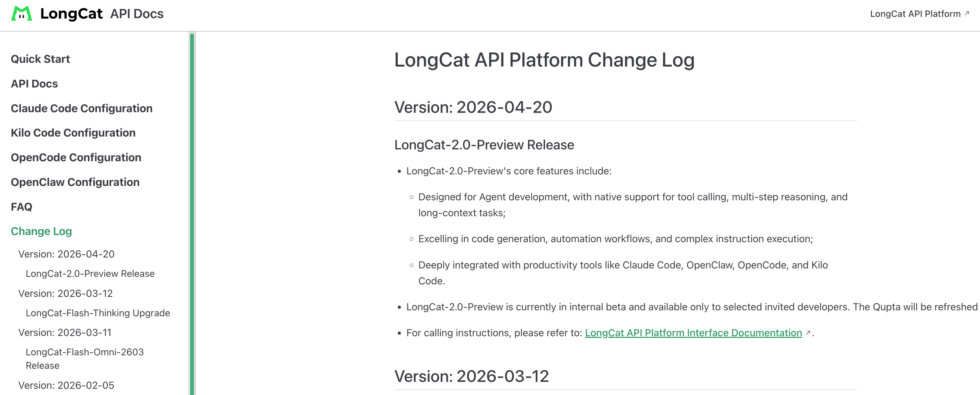Jump to Version: 2026-03-11 sidebar entry
The height and width of the screenshot is (395, 980).
pyautogui.click(x=65, y=332)
